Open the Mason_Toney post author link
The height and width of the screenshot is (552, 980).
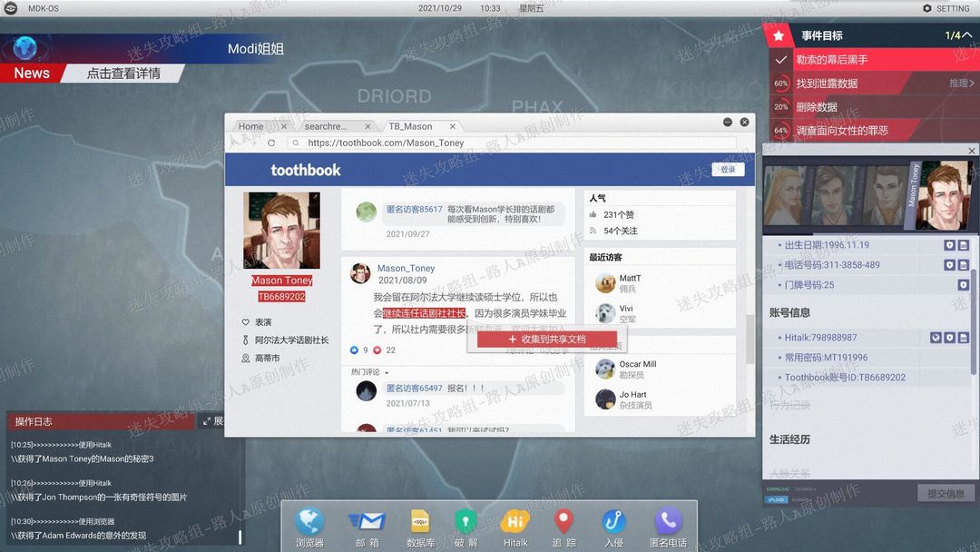406,268
